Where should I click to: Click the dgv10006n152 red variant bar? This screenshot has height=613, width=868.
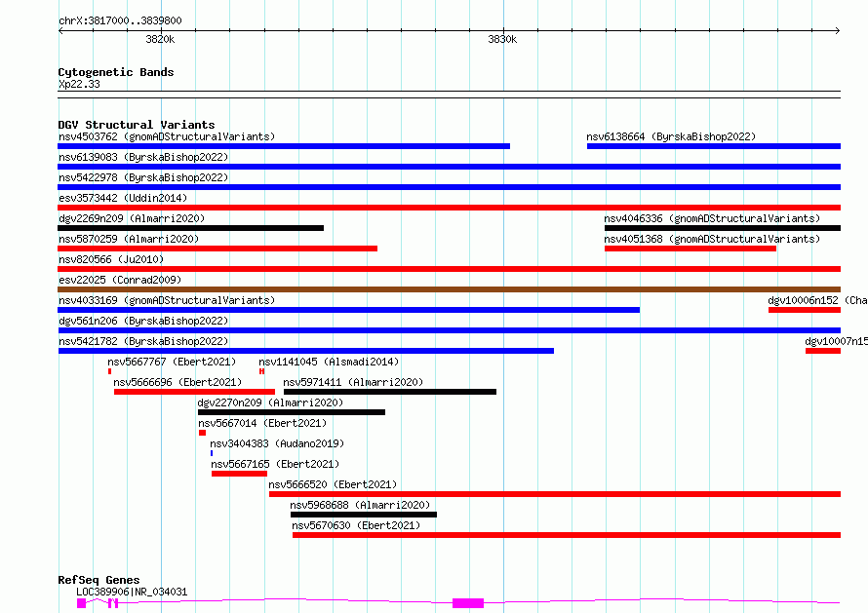[805, 310]
